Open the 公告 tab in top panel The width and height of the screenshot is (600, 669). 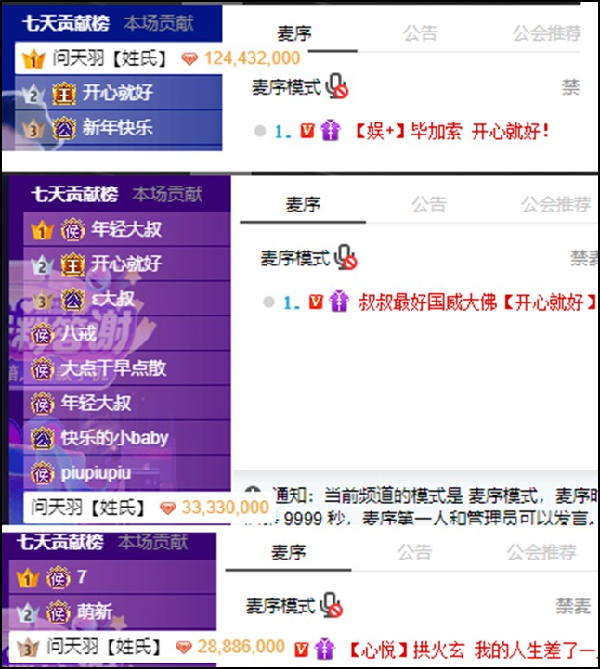click(x=420, y=33)
